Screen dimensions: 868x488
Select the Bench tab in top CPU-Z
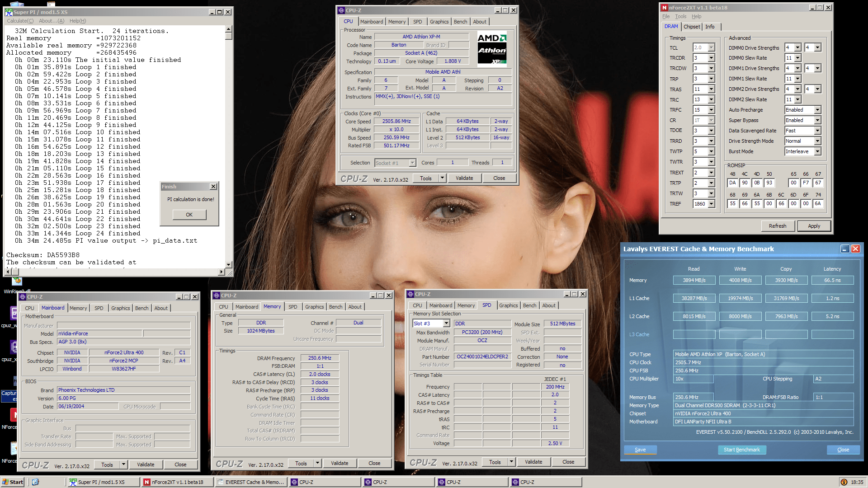point(460,22)
